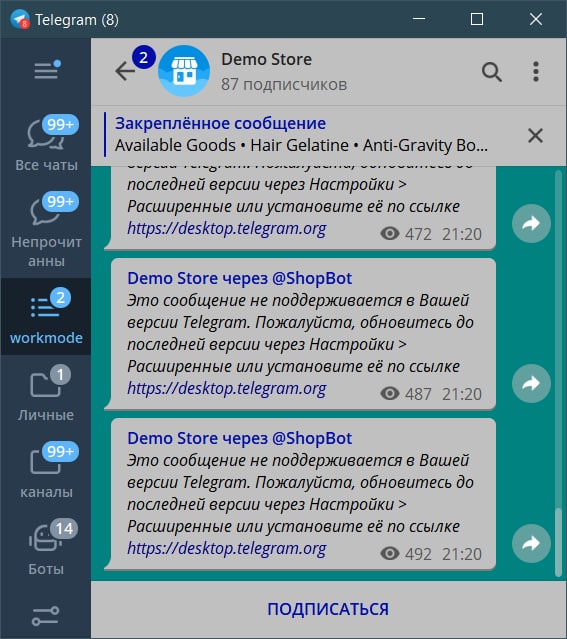Select the workmode folder

[46, 317]
